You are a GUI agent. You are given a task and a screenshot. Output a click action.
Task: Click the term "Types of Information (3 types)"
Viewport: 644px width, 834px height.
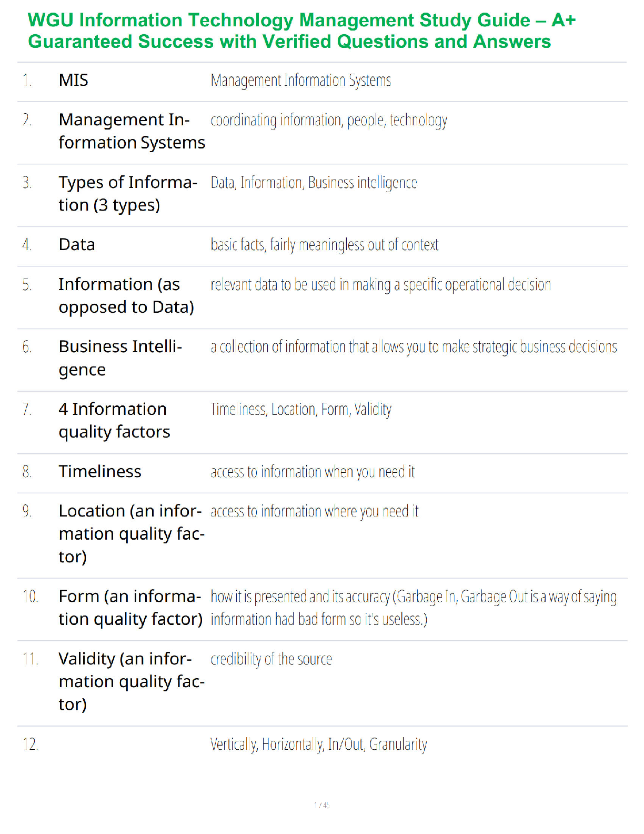pos(128,194)
